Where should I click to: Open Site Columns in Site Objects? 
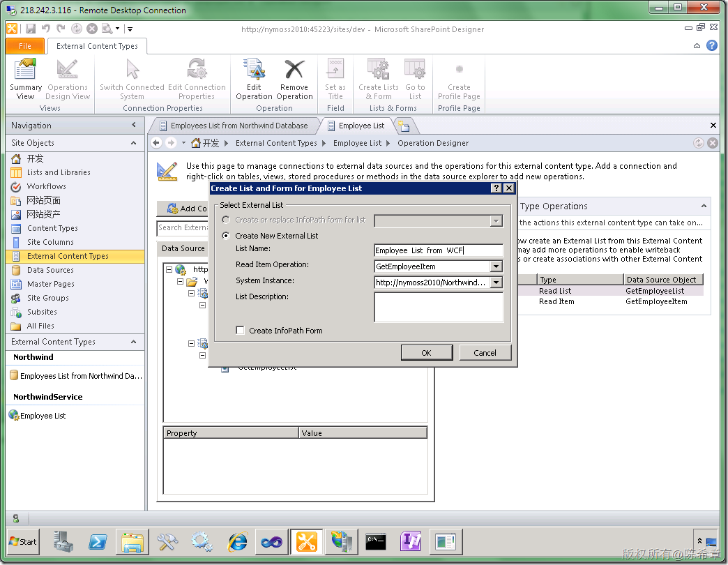pyautogui.click(x=50, y=242)
